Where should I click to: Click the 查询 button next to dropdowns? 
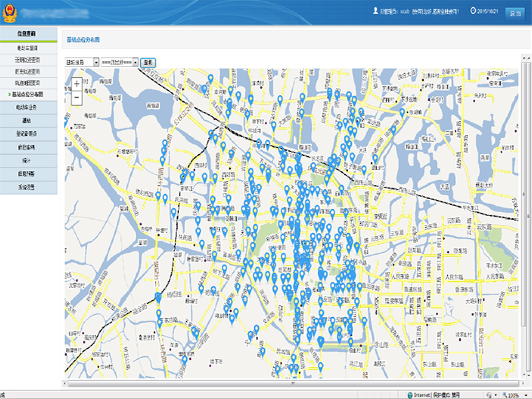pos(148,61)
